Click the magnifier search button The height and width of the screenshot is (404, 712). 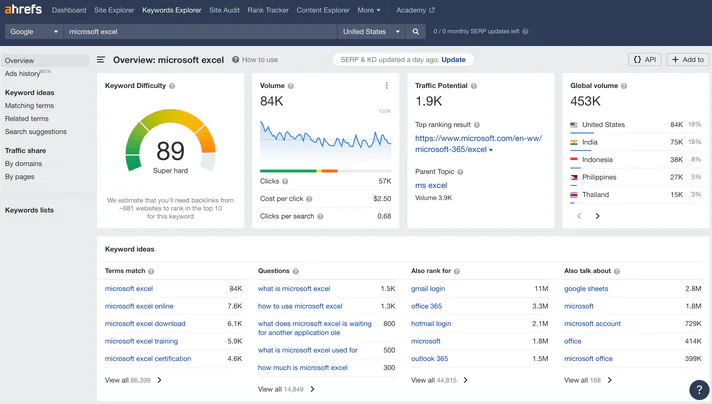415,32
